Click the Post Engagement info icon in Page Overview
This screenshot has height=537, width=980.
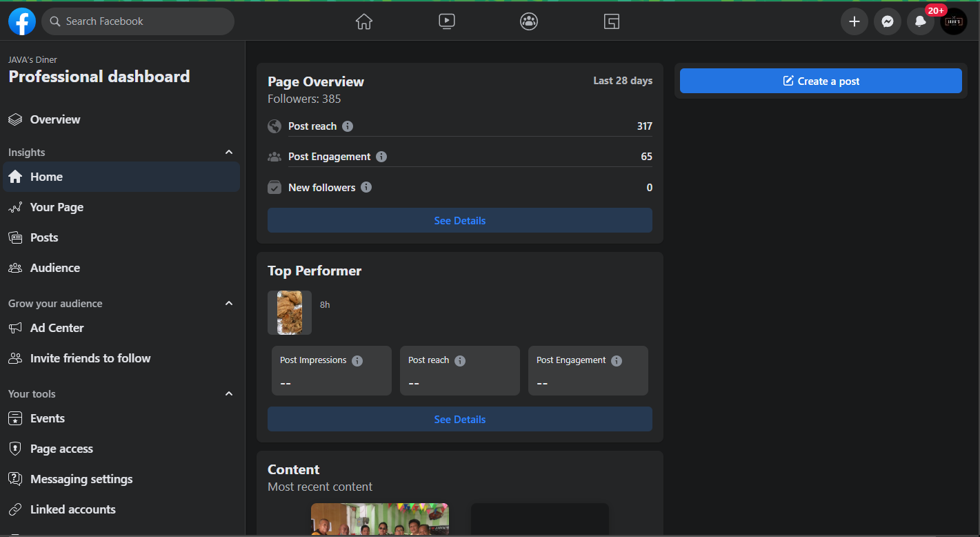click(x=381, y=157)
